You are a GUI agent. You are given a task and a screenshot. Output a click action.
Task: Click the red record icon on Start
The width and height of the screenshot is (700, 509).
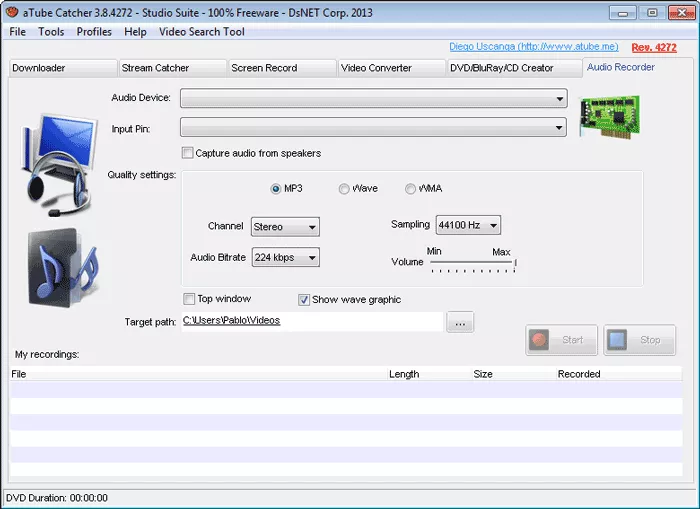pyautogui.click(x=539, y=340)
